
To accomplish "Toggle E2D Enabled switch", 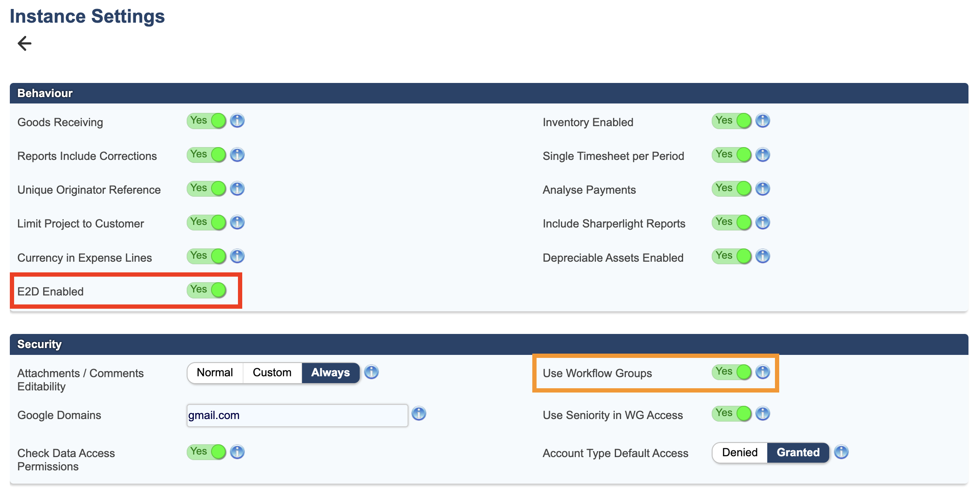I will pyautogui.click(x=207, y=290).
